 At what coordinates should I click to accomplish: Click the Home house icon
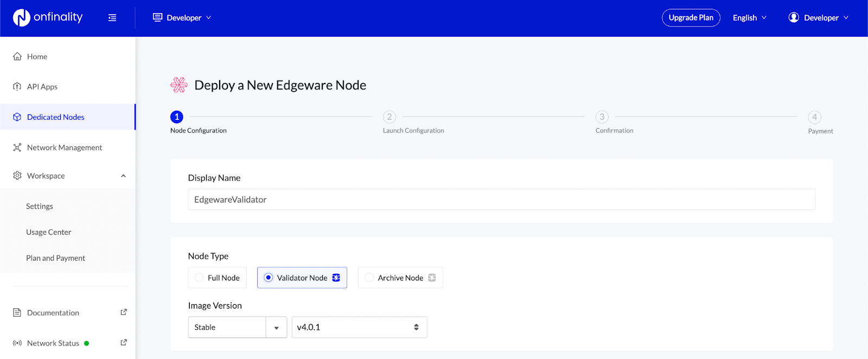click(x=17, y=56)
